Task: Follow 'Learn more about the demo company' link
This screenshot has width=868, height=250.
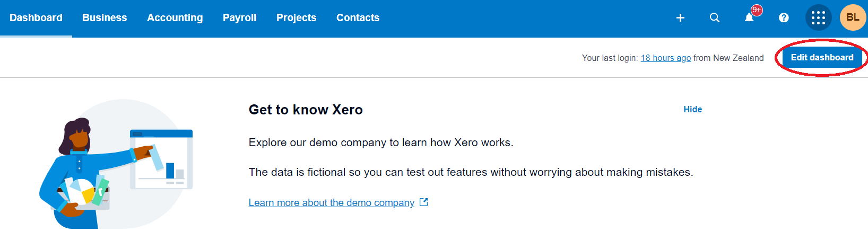Action: pos(331,203)
